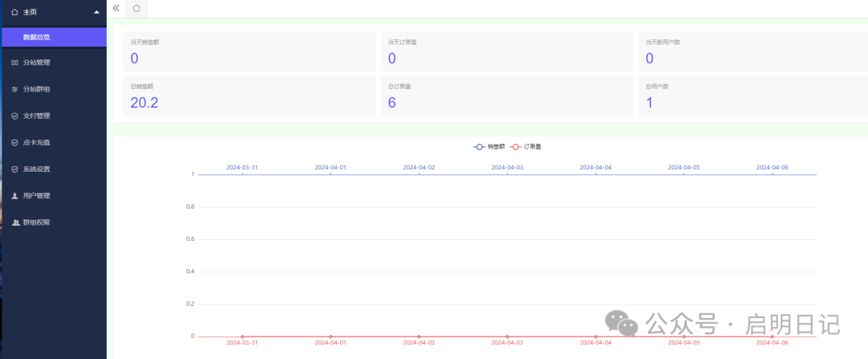Click the 支付管理 shield icon
This screenshot has height=359, width=868.
click(x=14, y=116)
